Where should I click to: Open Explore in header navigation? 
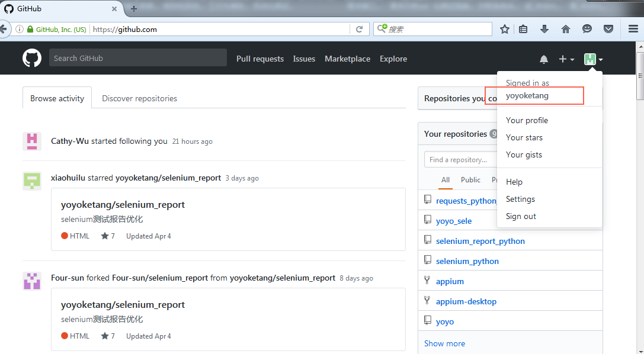(393, 59)
